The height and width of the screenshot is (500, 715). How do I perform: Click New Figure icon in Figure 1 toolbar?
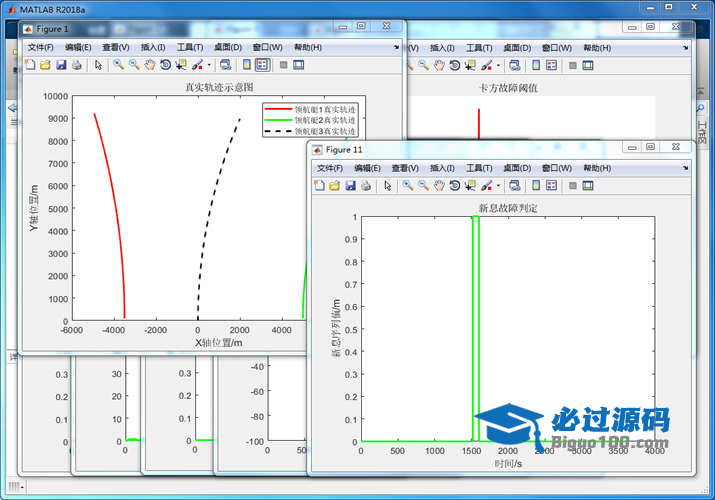coord(30,65)
